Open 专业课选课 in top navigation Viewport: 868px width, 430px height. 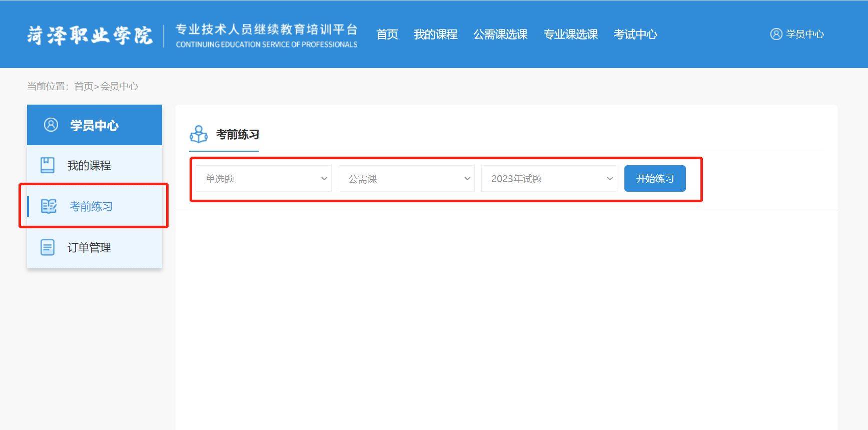click(x=571, y=34)
